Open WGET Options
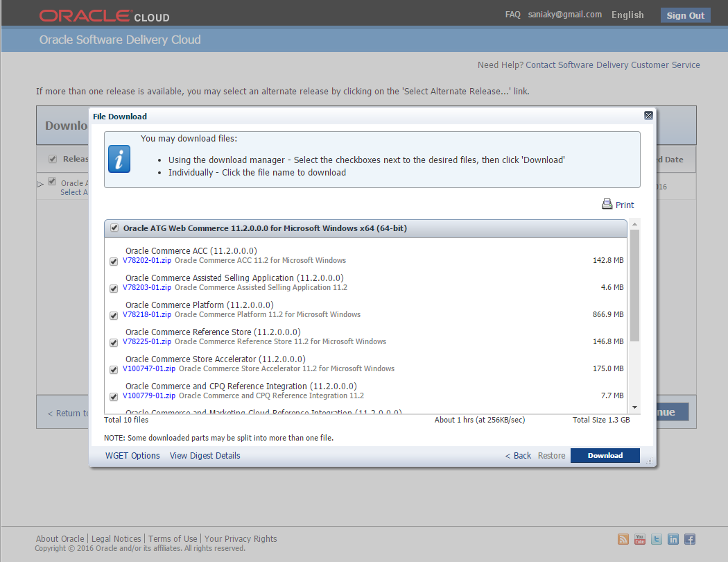This screenshot has height=562, width=728. coord(132,456)
